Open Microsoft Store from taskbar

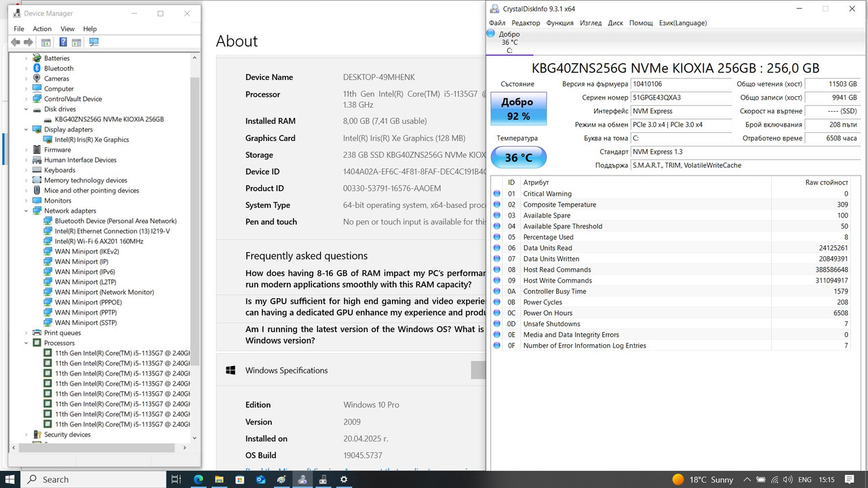[x=241, y=479]
